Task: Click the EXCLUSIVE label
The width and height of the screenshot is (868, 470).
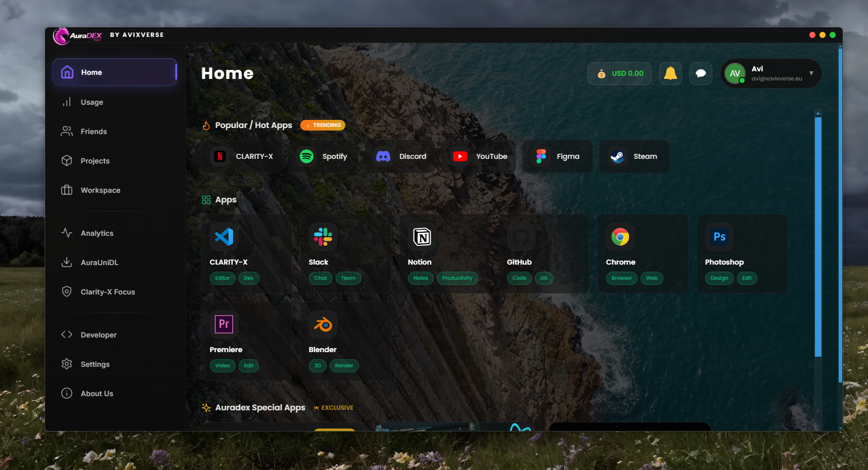Action: tap(337, 408)
